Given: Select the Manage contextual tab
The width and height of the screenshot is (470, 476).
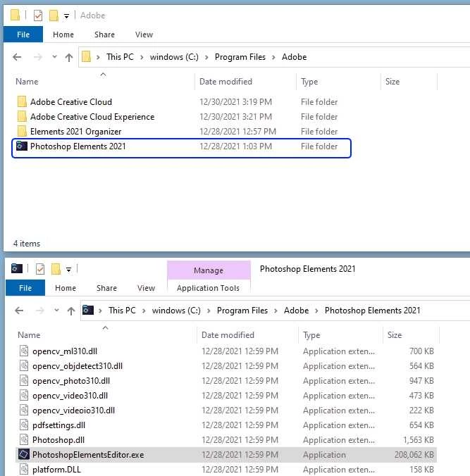Looking at the screenshot, I should pos(209,270).
